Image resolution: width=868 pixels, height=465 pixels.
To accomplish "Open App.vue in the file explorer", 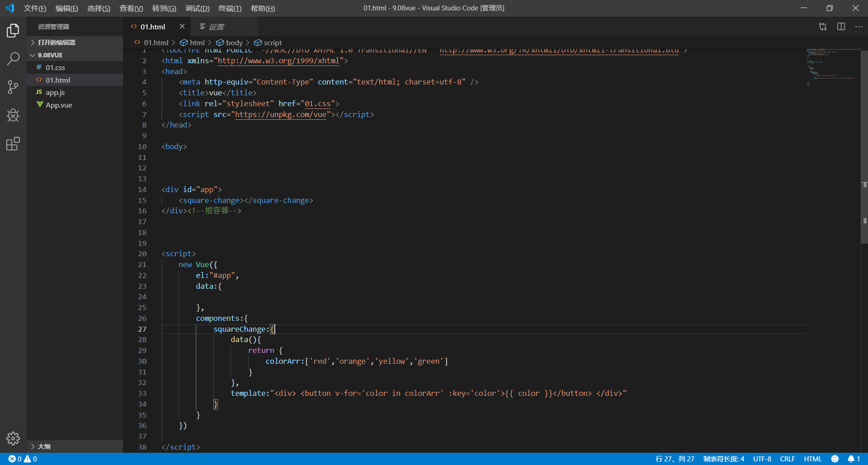I will (59, 105).
